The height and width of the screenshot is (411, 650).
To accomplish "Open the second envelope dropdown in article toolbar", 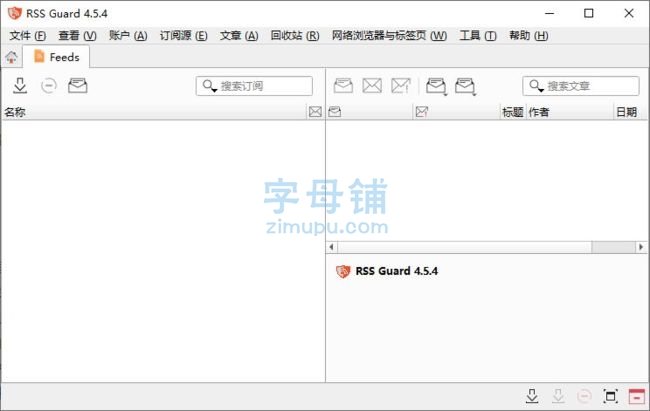I will click(x=465, y=86).
